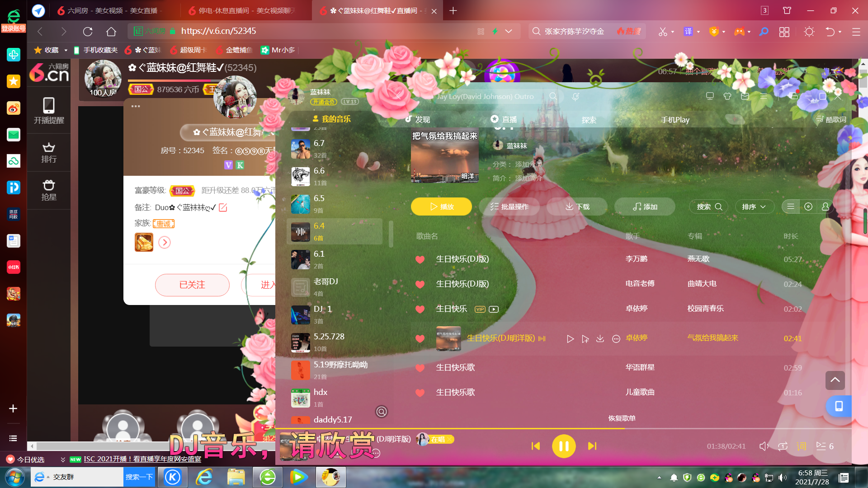Click the 已关注 followed button
The width and height of the screenshot is (868, 488).
192,285
